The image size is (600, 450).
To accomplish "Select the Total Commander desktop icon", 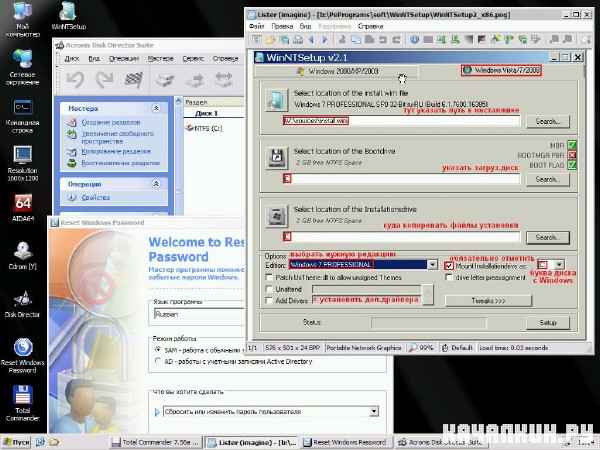I will [x=23, y=404].
